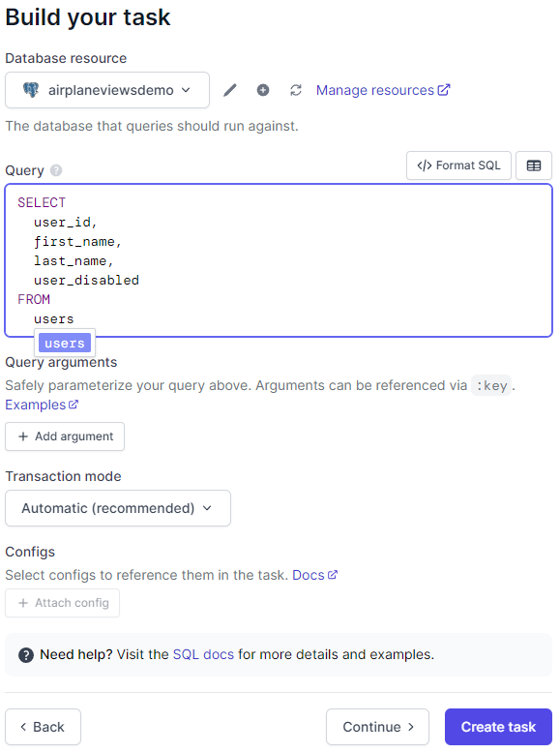This screenshot has width=560, height=752.
Task: Open the airplaneviewsdemo database dropdown
Action: 107,90
